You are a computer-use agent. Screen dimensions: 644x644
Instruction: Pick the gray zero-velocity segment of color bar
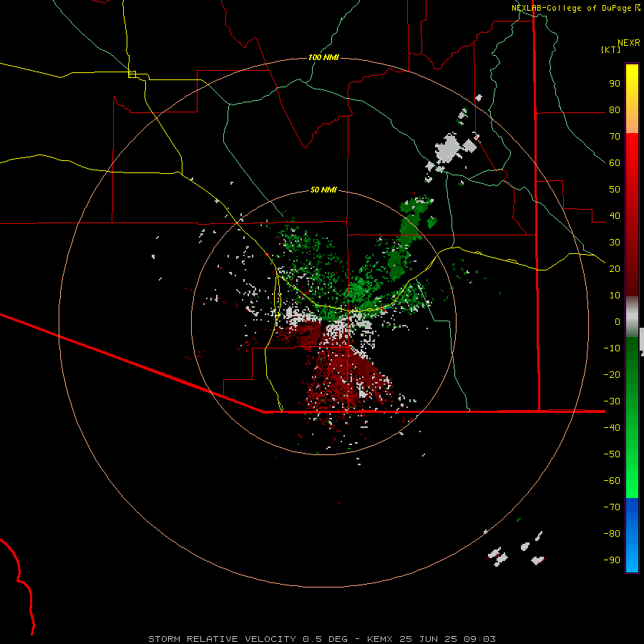click(632, 317)
